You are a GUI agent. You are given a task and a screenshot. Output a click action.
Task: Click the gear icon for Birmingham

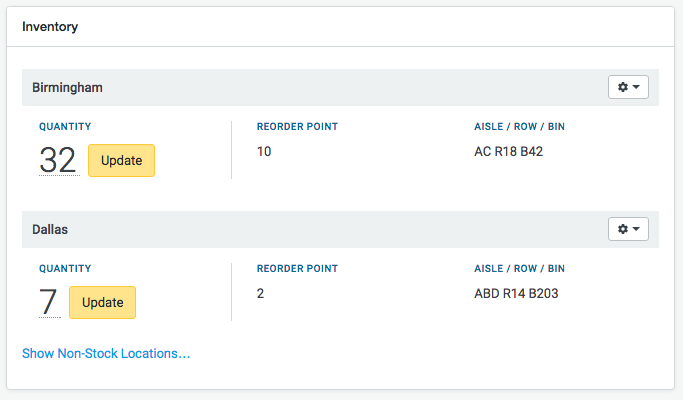[x=628, y=88]
